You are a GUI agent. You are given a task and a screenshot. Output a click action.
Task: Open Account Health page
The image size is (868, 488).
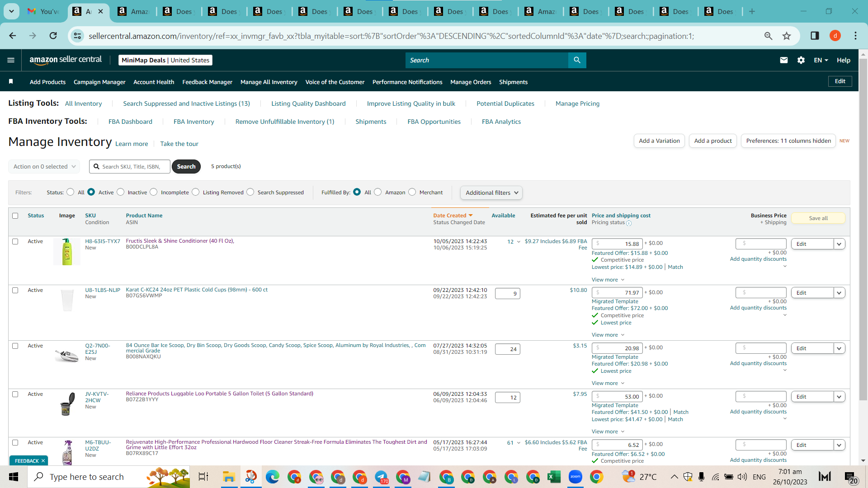tap(154, 82)
